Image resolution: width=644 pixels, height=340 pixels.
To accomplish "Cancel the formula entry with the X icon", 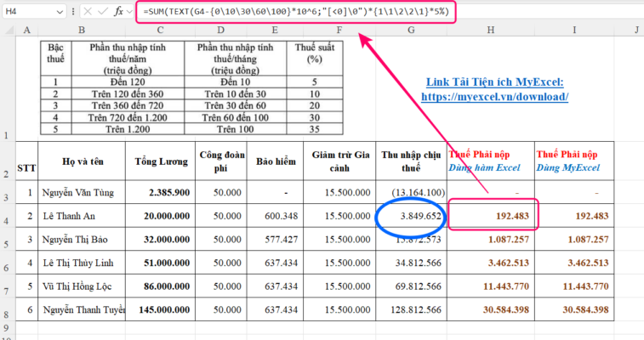I will coord(87,13).
